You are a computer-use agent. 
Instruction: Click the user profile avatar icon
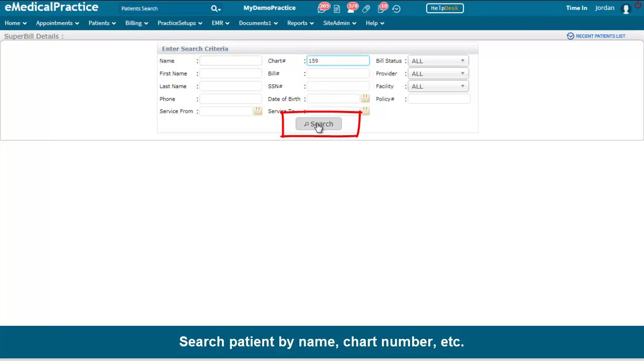pos(626,9)
